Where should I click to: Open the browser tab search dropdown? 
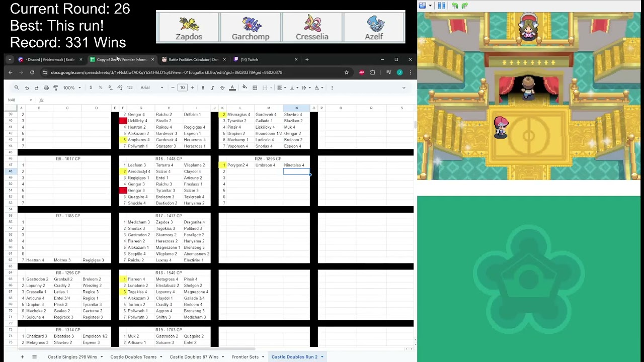pyautogui.click(x=9, y=59)
